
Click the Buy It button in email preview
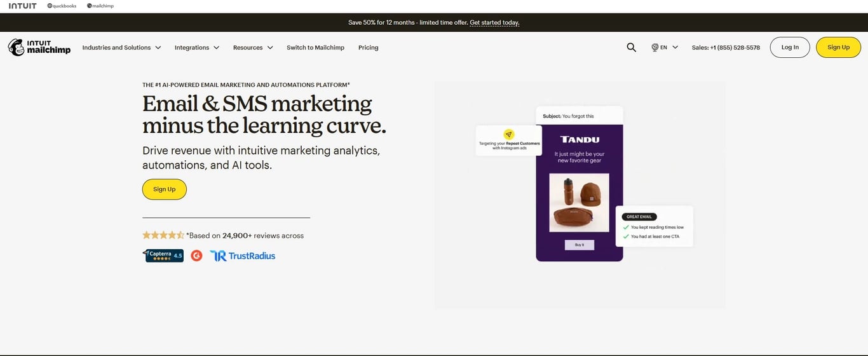click(579, 245)
